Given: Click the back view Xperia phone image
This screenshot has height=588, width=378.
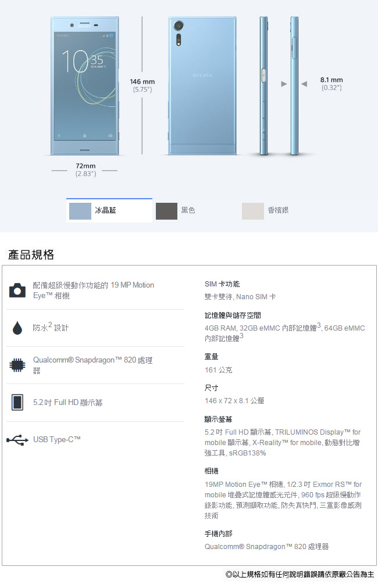Looking at the screenshot, I should click(x=202, y=86).
